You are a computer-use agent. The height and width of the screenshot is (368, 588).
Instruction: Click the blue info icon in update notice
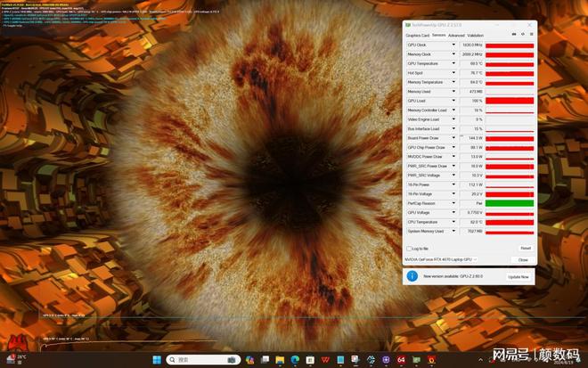tap(413, 276)
